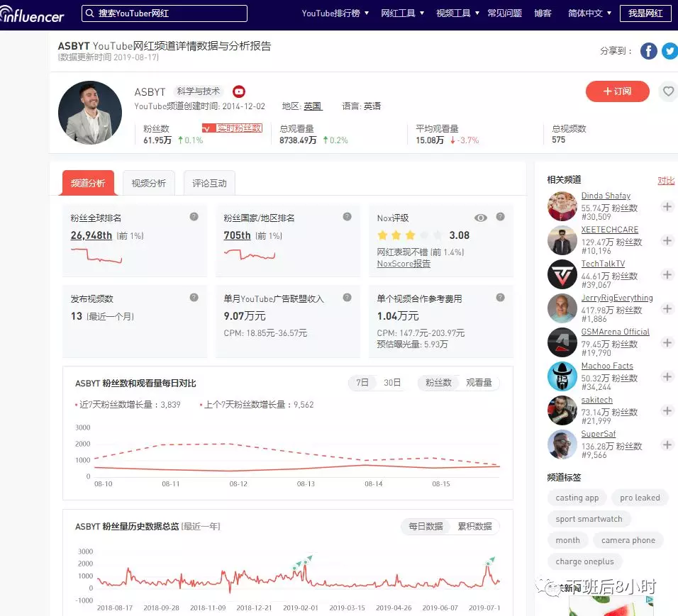
Task: Add SuperSaf to comparison
Action: coord(667,445)
